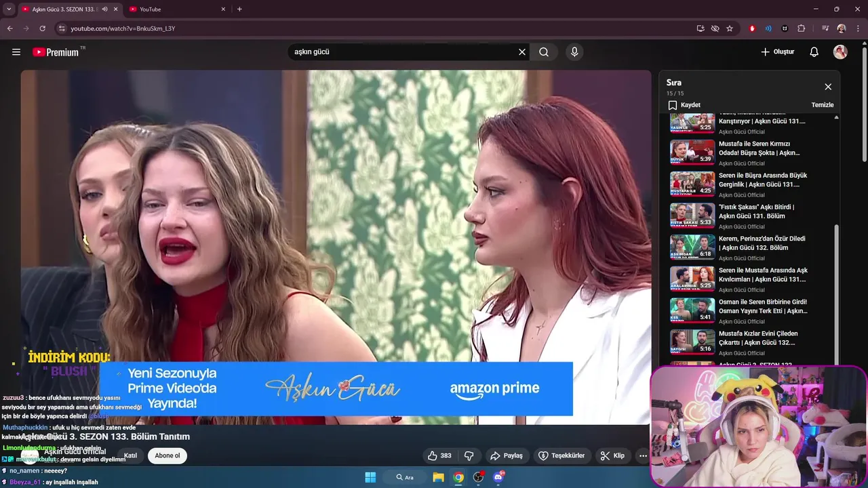Open Windows taskbar search Ara
868x488 pixels.
(406, 477)
